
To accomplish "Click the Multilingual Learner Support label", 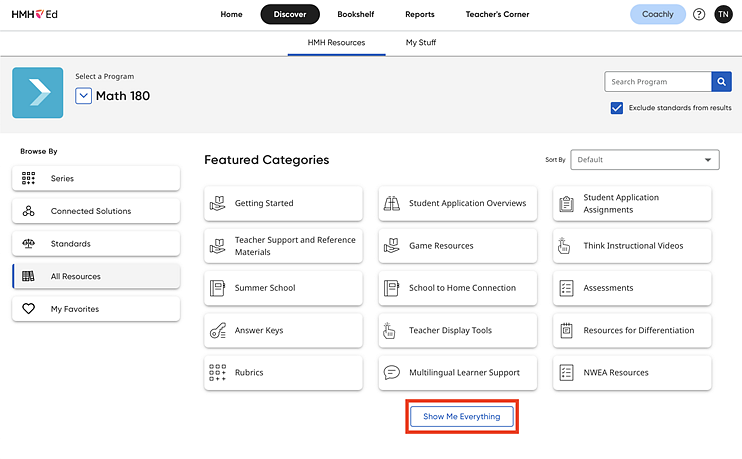I will tap(464, 372).
